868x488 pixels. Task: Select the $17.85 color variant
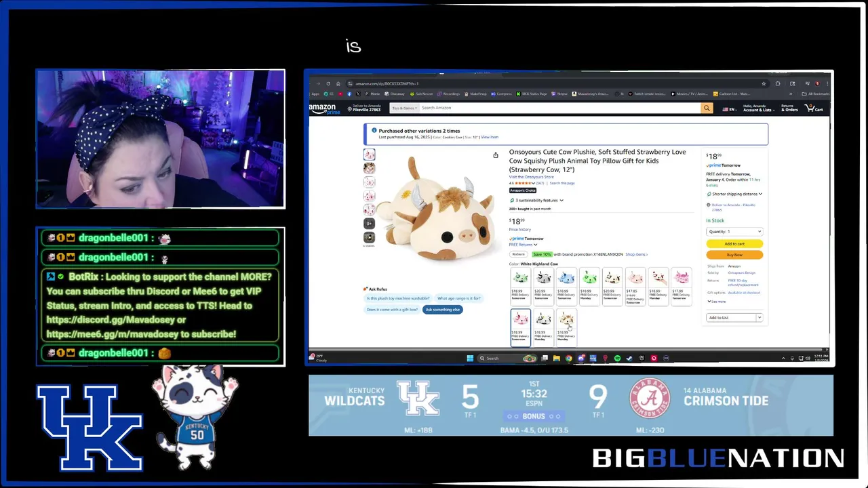(635, 287)
